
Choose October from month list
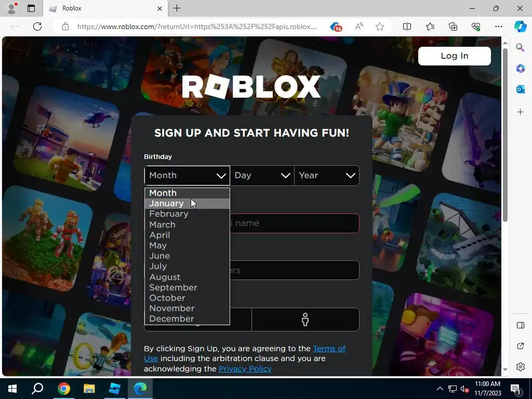point(187,298)
